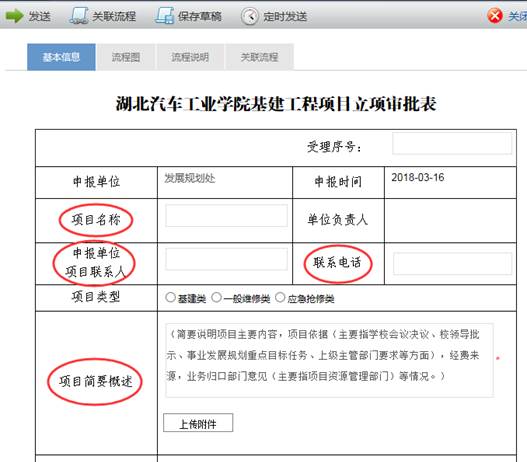Open the 关联流程 tab
The image size is (527, 462).
click(259, 57)
